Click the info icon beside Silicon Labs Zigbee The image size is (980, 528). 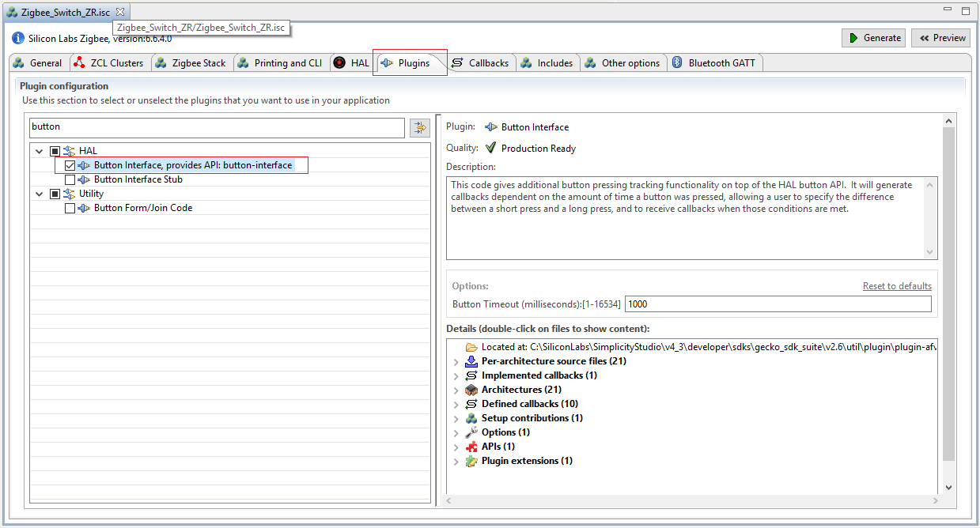click(19, 37)
